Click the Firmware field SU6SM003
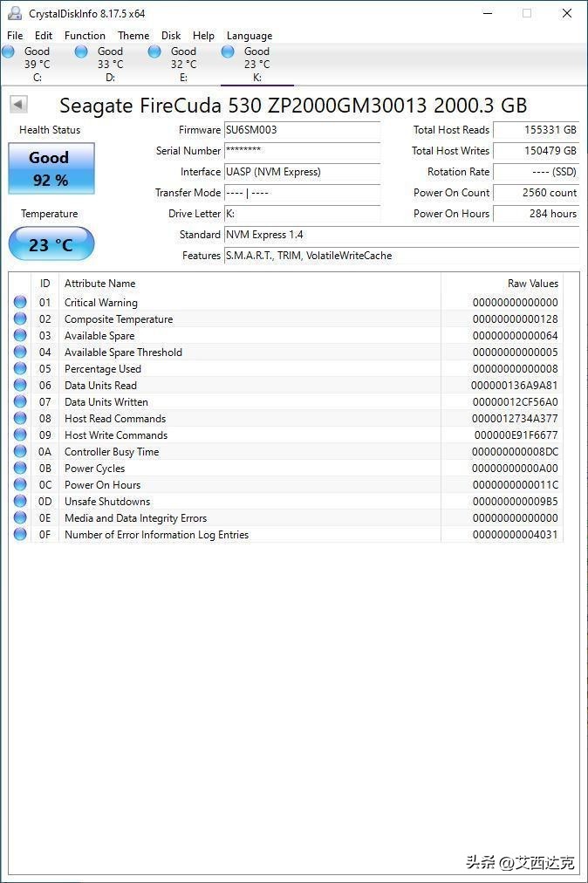 tap(302, 130)
